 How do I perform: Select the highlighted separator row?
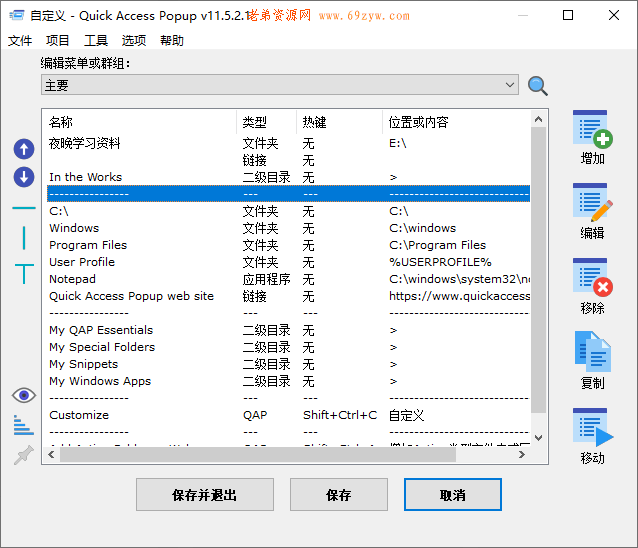288,194
